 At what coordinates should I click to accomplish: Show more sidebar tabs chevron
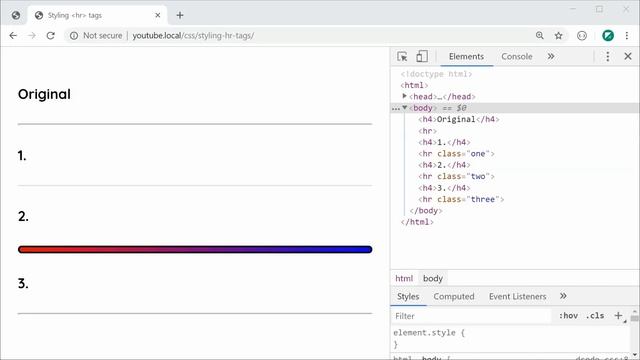coord(563,296)
